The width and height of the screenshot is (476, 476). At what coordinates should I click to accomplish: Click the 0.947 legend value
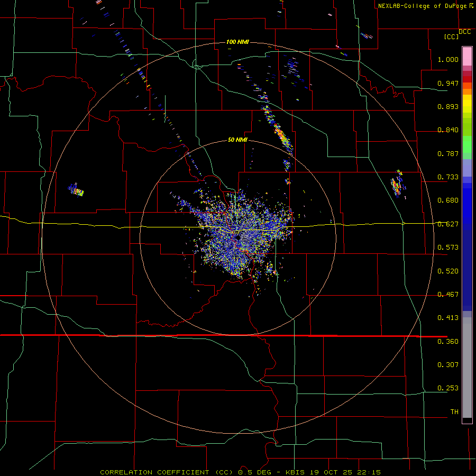pos(448,83)
